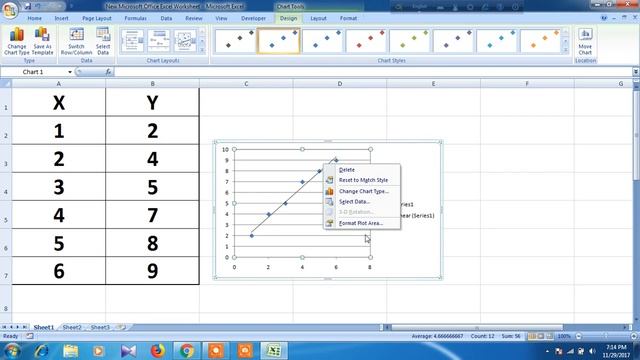This screenshot has height=360, width=640.
Task: Open Google Chrome from taskbar
Action: pos(187,351)
